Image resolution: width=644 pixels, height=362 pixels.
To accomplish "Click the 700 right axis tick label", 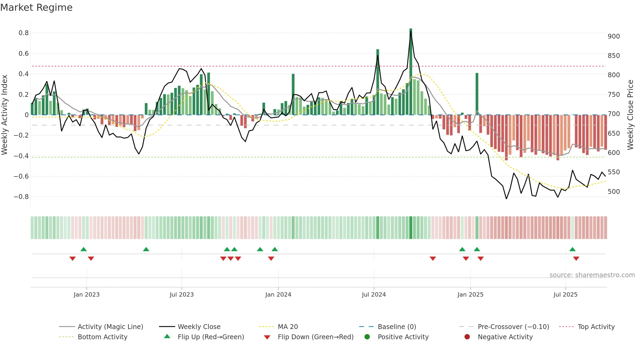I will (x=614, y=114).
